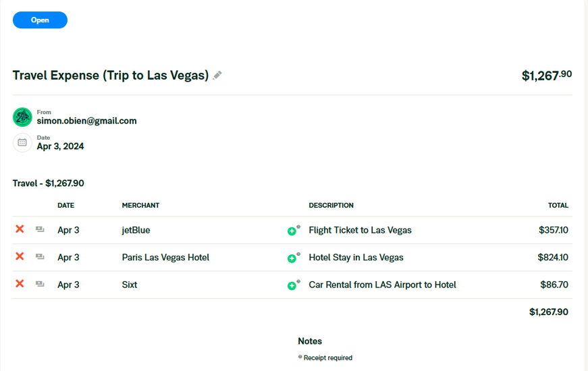The width and height of the screenshot is (588, 371).
Task: Click the receipt icon for Paris Hotel row
Action: point(40,257)
